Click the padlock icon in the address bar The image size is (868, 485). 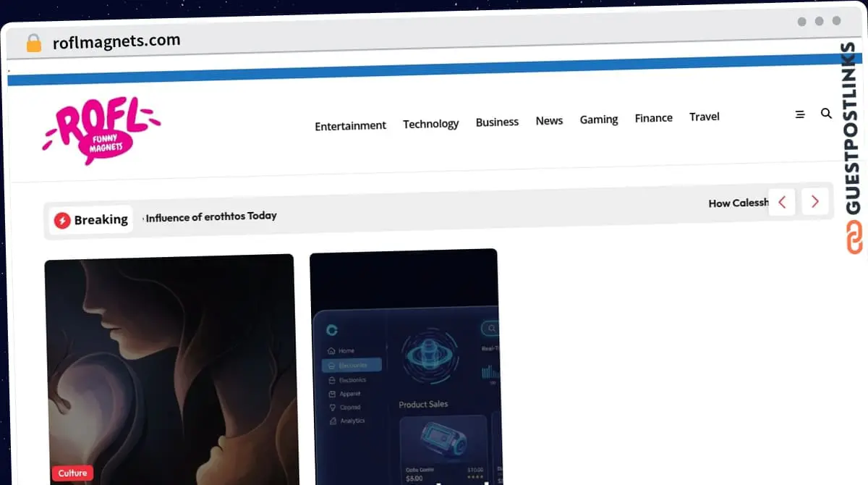coord(33,43)
